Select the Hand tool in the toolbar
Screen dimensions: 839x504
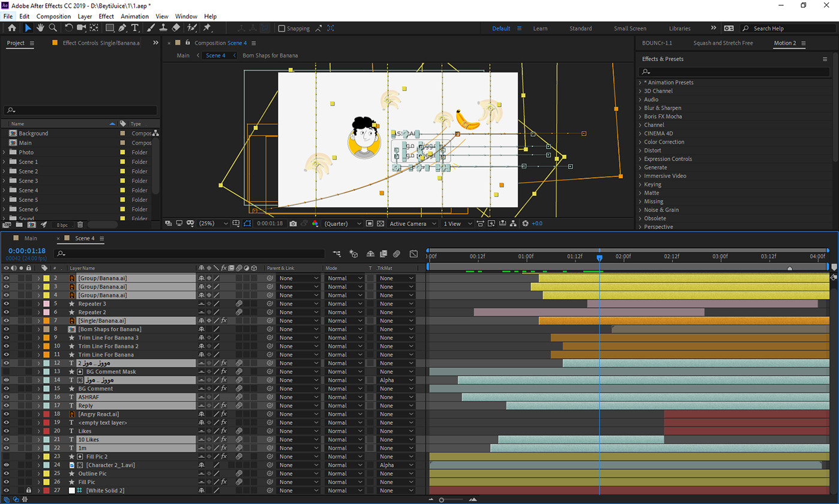point(40,28)
